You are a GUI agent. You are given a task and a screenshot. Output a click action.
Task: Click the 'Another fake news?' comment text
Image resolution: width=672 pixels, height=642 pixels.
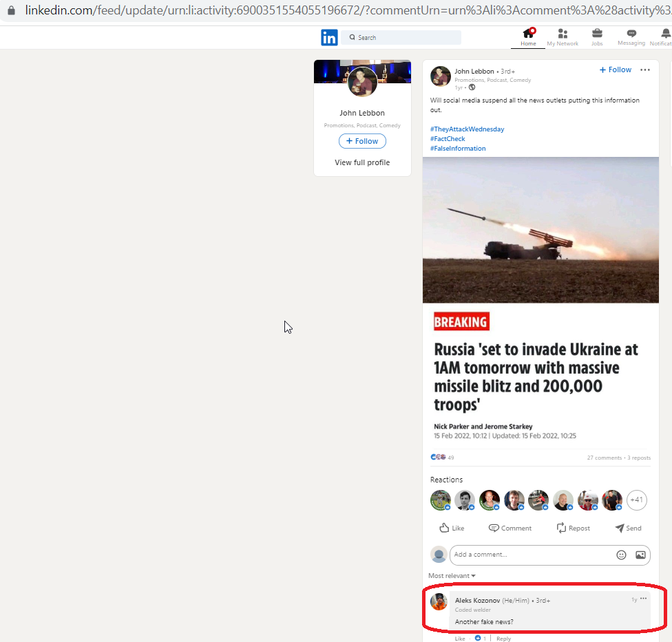click(484, 622)
